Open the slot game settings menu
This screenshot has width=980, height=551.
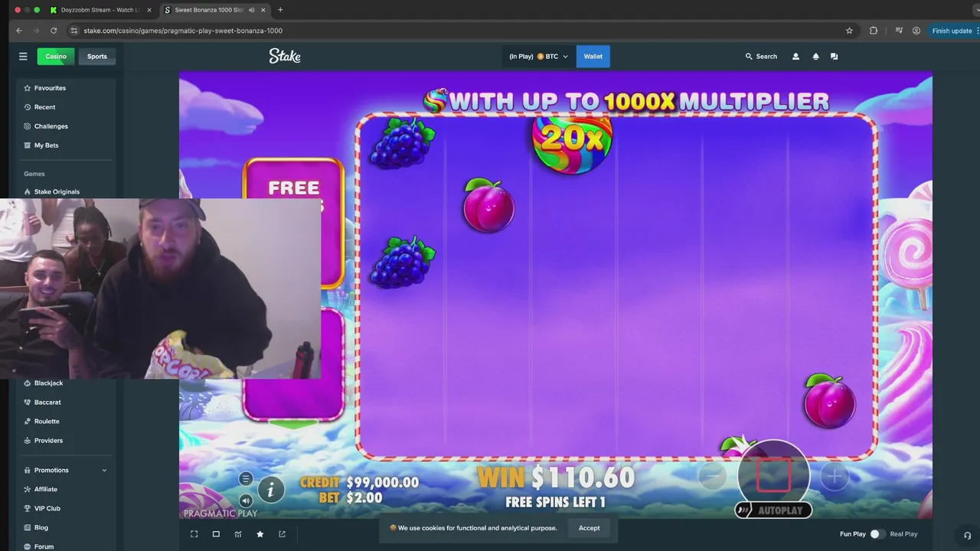coord(246,479)
